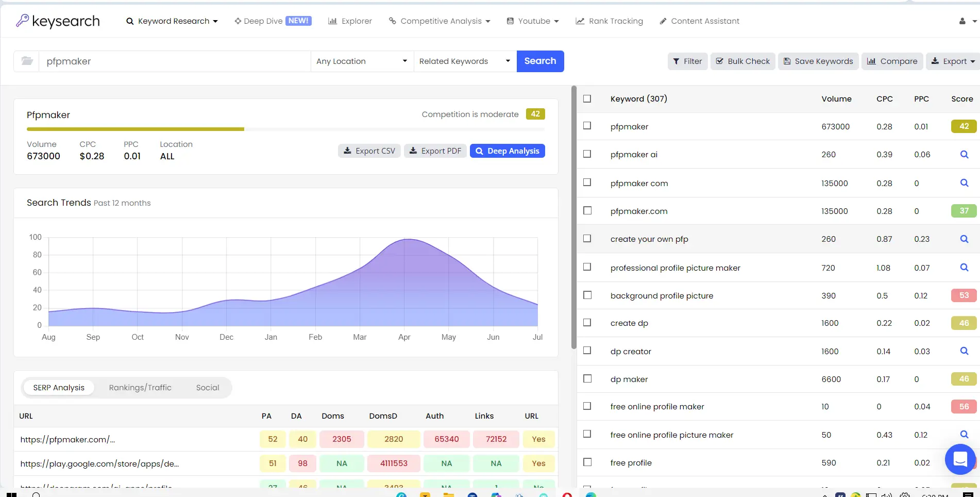980x497 pixels.
Task: Expand Keyword Research menu
Action: coord(172,21)
